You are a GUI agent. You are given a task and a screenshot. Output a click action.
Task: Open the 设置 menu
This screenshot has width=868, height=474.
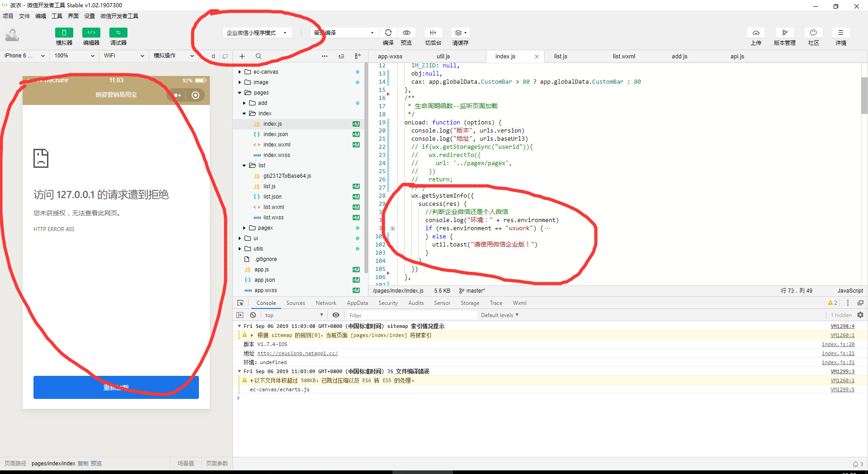(x=90, y=16)
